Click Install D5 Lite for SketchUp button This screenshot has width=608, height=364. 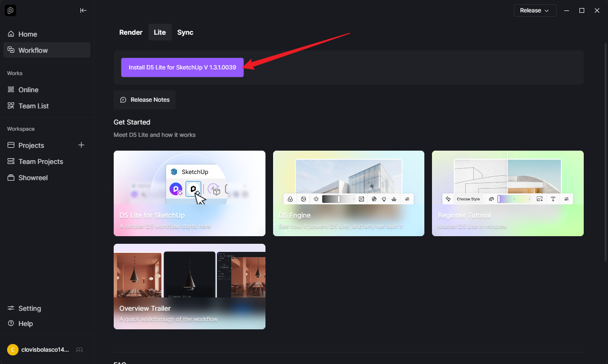pyautogui.click(x=182, y=67)
